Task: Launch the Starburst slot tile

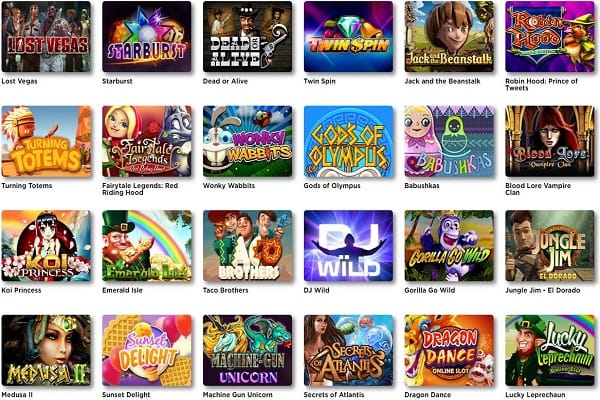Action: click(147, 37)
